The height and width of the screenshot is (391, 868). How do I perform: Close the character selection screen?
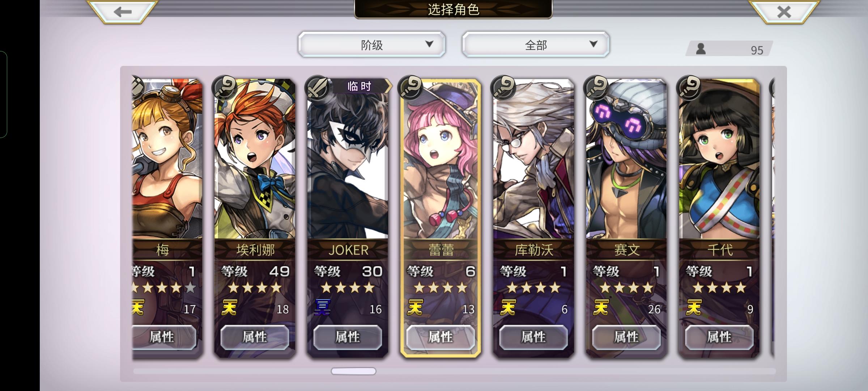click(784, 12)
